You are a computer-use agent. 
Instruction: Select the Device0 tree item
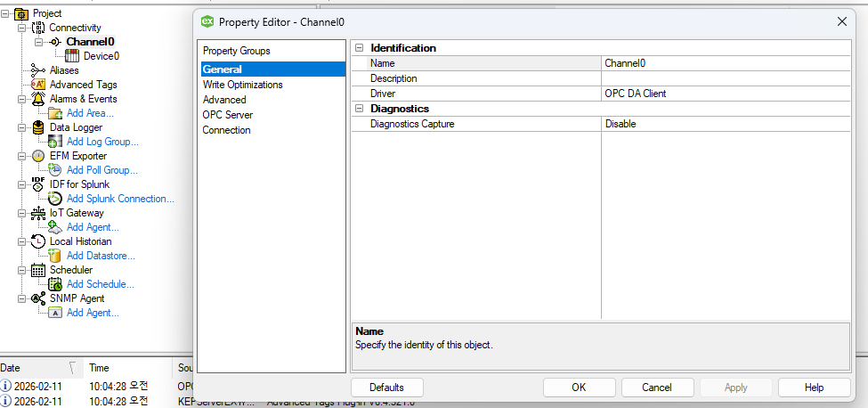[x=101, y=56]
